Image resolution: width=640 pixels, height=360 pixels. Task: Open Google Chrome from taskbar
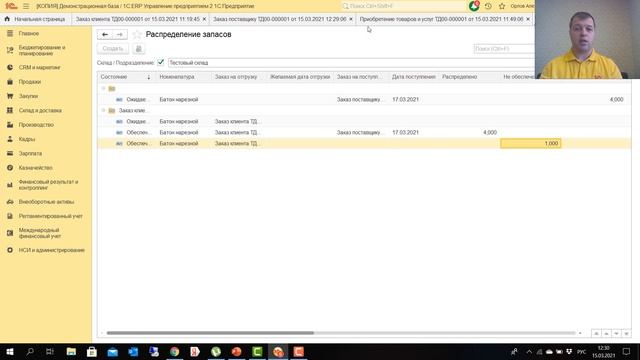175,351
